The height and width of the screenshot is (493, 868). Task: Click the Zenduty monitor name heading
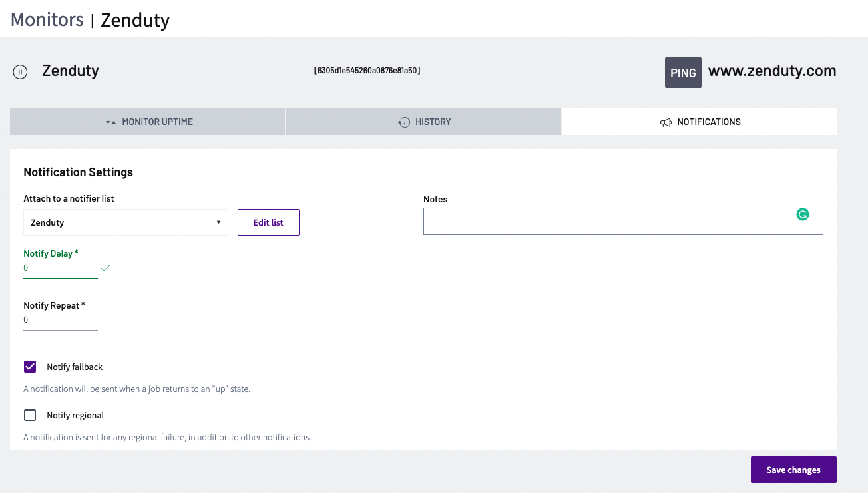click(x=71, y=70)
